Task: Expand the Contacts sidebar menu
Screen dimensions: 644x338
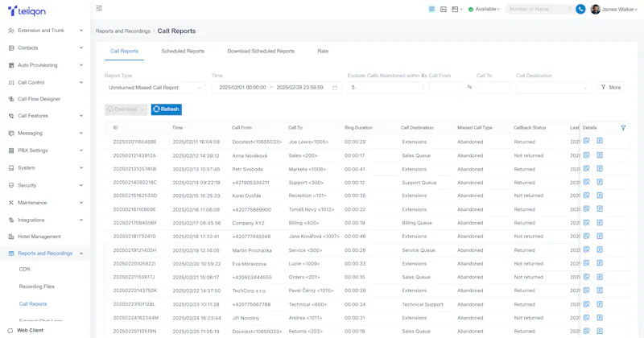Action: [45, 47]
